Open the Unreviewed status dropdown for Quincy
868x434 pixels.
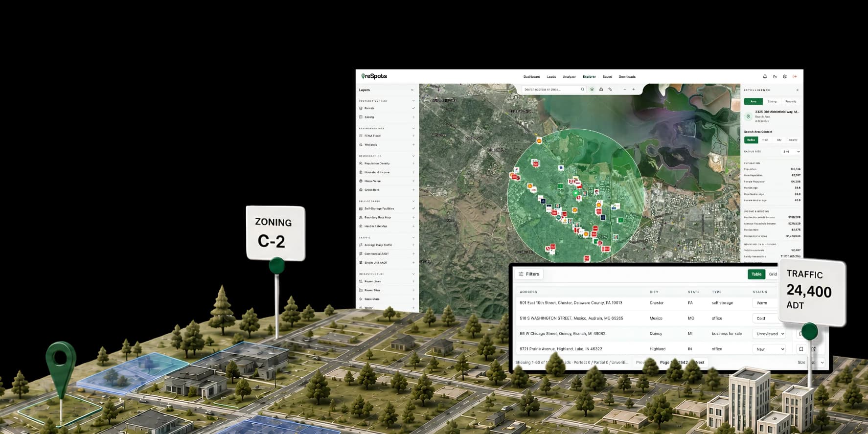click(x=770, y=334)
